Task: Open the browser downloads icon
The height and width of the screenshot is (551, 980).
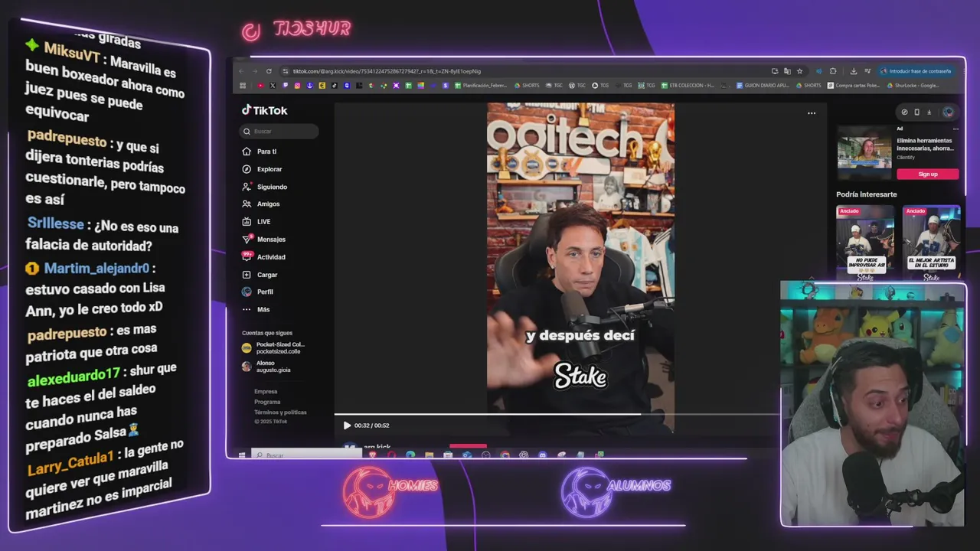Action: tap(854, 71)
